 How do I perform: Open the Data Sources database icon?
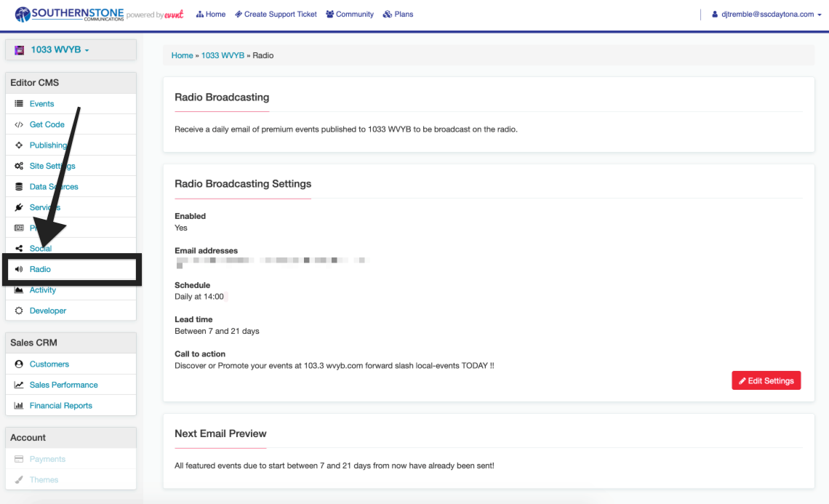[x=19, y=187]
